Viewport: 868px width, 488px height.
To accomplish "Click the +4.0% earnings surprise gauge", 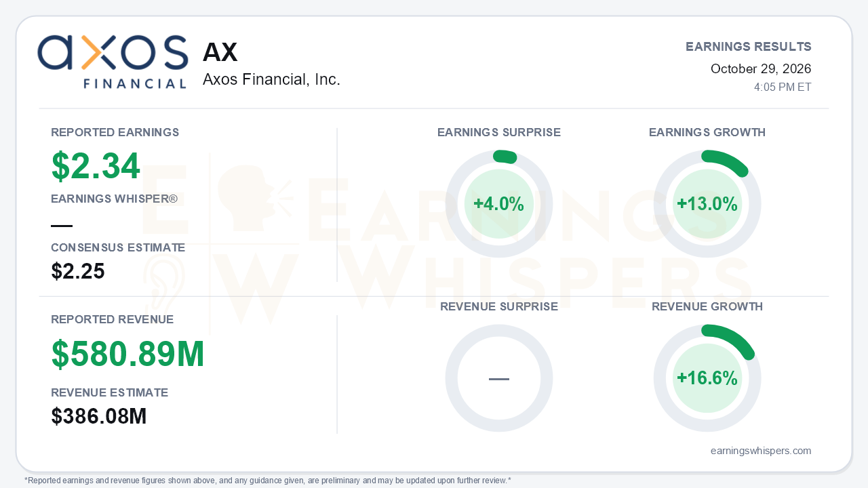I will 499,204.
